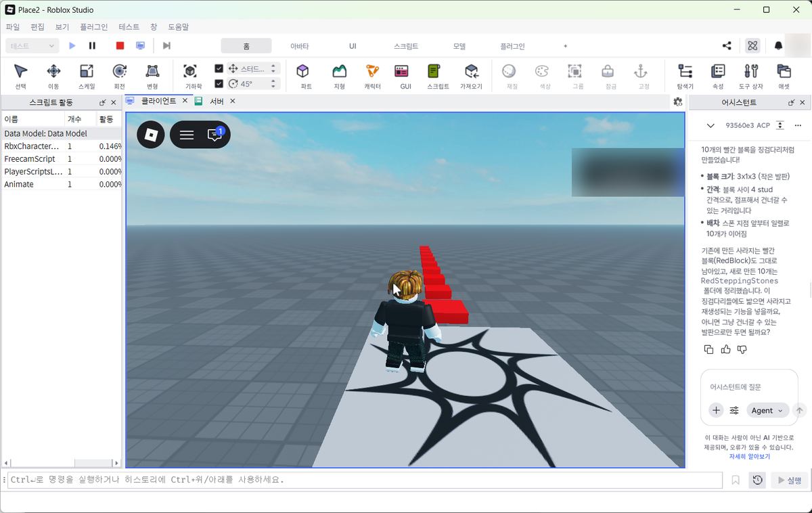The height and width of the screenshot is (513, 812).
Task: Toggle the 45° rotation snapping checkbox
Action: pyautogui.click(x=219, y=84)
